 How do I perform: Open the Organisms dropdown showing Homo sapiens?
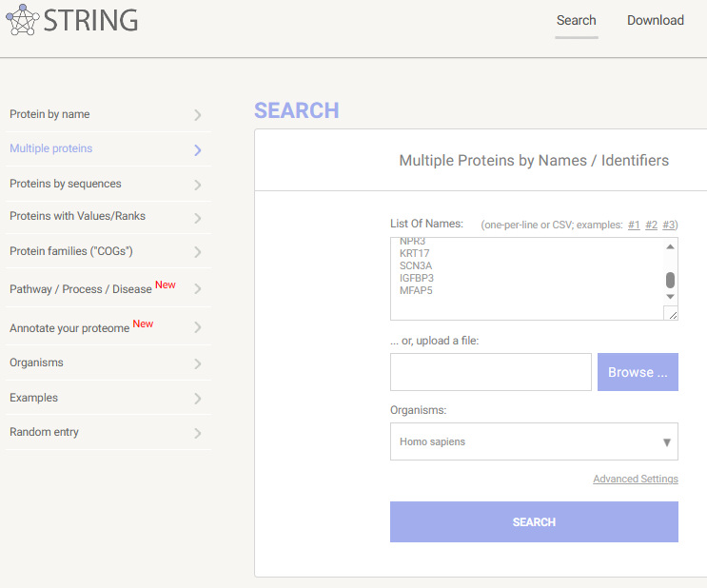[534, 441]
